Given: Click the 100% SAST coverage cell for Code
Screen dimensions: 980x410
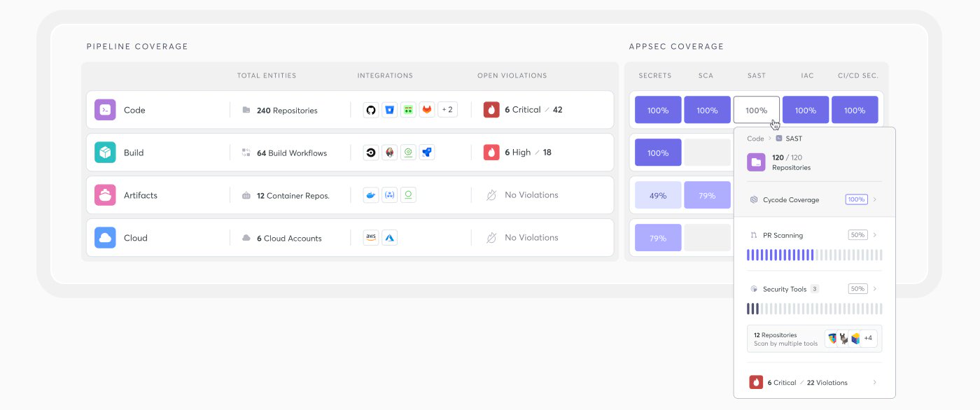Looking at the screenshot, I should coord(757,110).
